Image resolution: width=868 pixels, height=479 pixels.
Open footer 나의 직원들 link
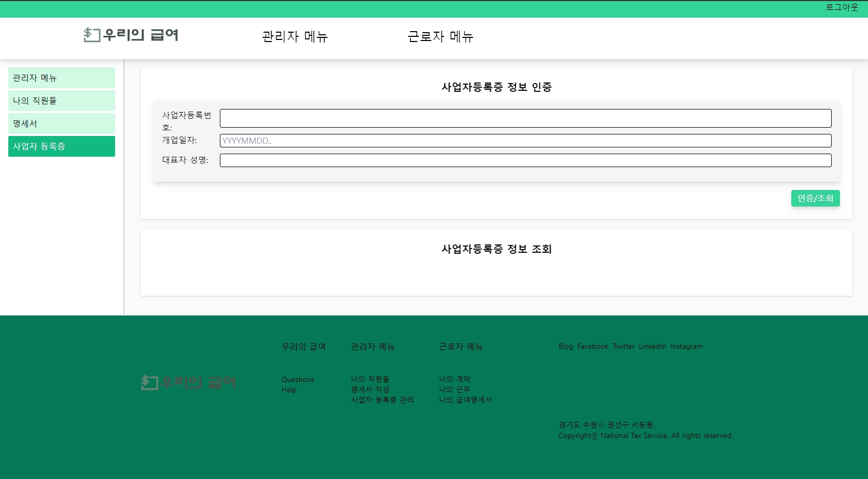[370, 379]
